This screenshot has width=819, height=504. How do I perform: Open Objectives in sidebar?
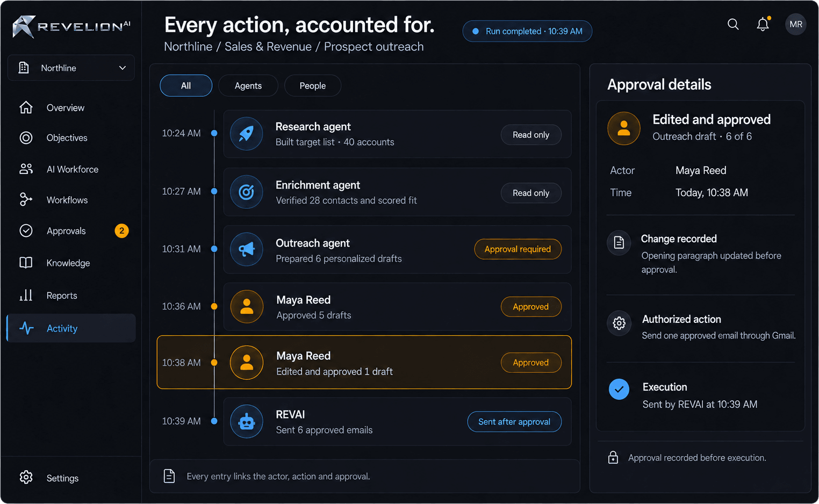point(71,138)
